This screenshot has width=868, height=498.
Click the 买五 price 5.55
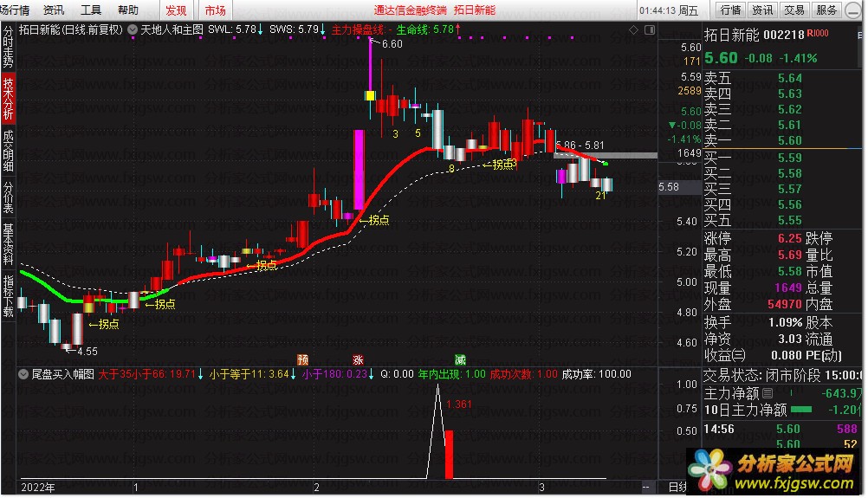789,221
